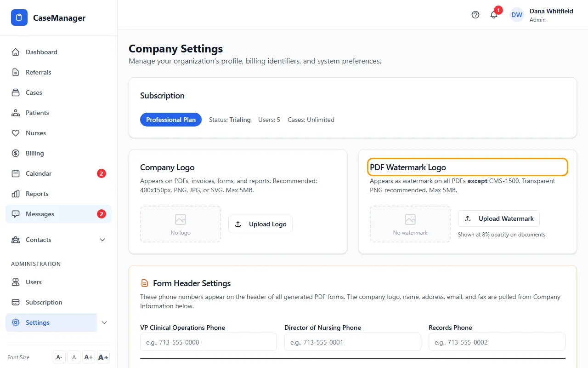The height and width of the screenshot is (368, 588).
Task: Click the No watermark placeholder box
Action: click(410, 224)
